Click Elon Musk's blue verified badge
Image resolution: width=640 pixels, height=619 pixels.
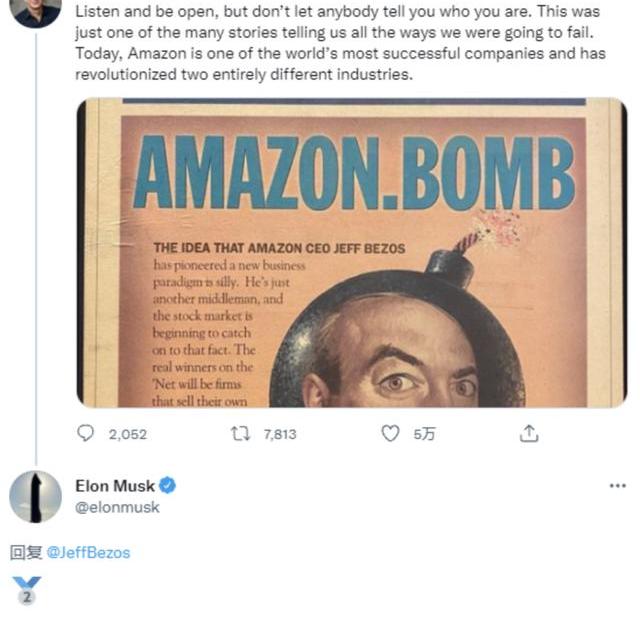coord(168,486)
